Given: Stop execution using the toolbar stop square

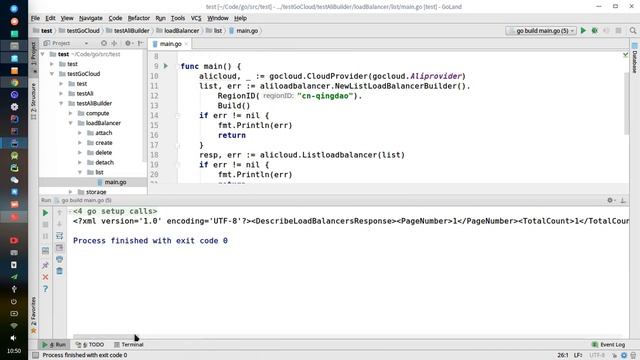Looking at the screenshot, I should [618, 31].
